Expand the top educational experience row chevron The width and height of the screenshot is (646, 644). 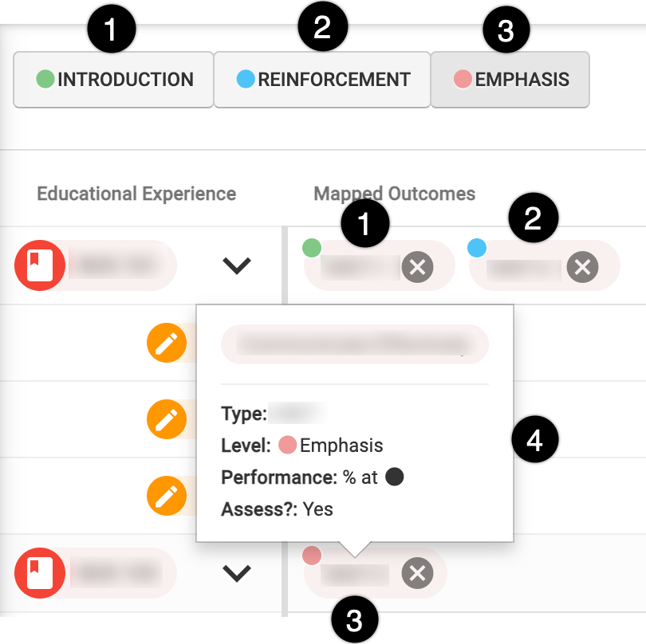pyautogui.click(x=237, y=265)
